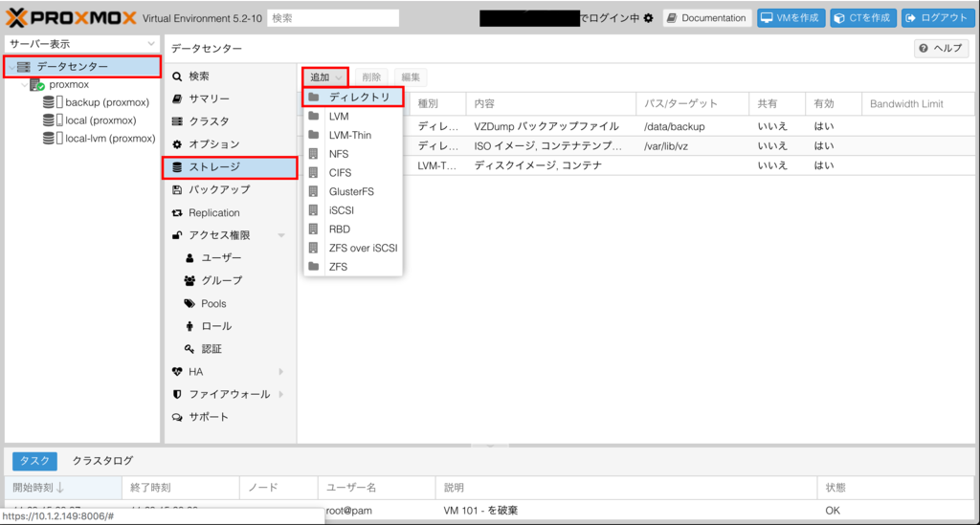Click the アクセス権限 unlock icon

pyautogui.click(x=177, y=235)
